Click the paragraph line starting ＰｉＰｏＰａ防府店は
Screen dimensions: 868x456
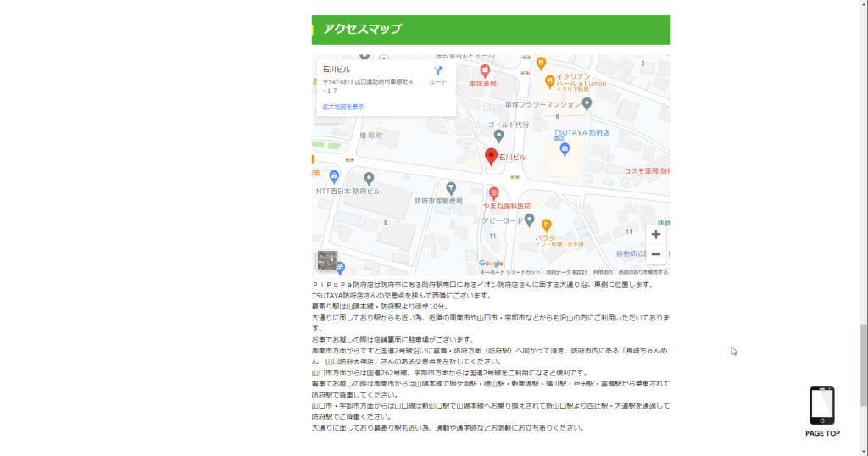(x=483, y=285)
